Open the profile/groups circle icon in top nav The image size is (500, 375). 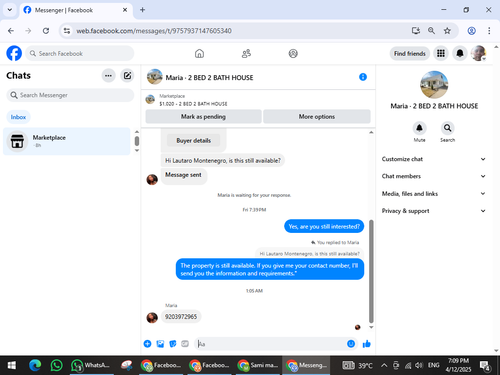pos(293,53)
